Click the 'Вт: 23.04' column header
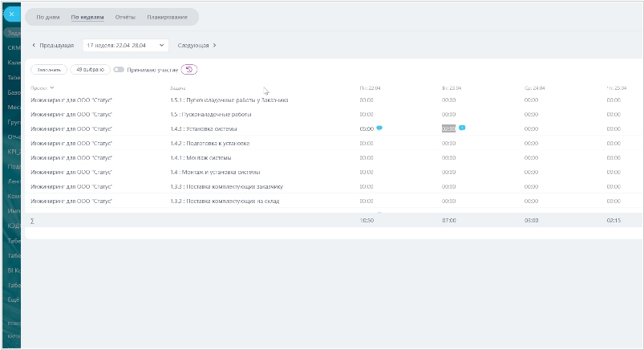644x350 pixels. 452,88
